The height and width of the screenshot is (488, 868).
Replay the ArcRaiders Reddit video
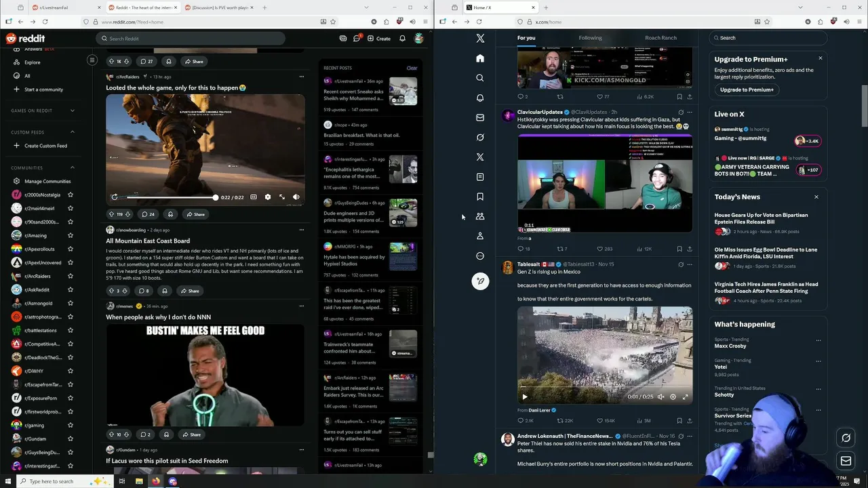pos(115,197)
